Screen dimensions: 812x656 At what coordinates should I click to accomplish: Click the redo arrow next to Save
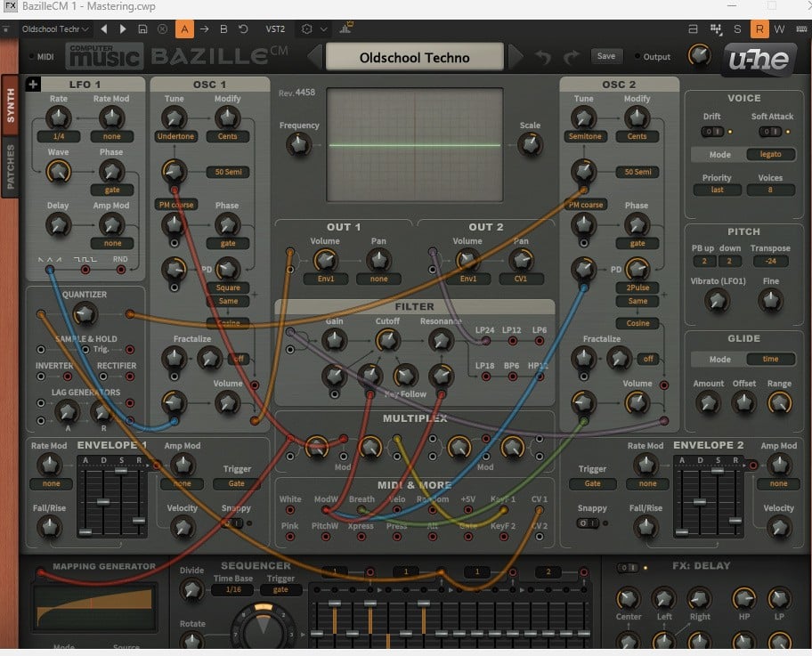[572, 56]
